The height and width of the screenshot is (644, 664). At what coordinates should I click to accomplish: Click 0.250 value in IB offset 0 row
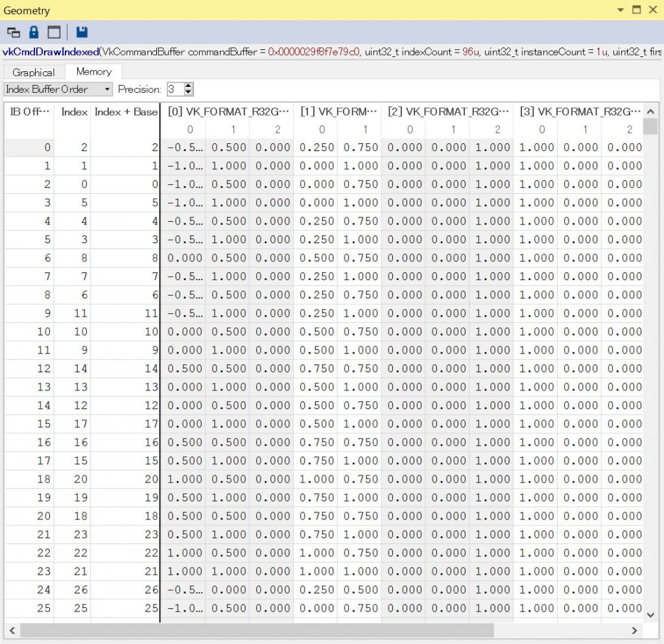(316, 147)
